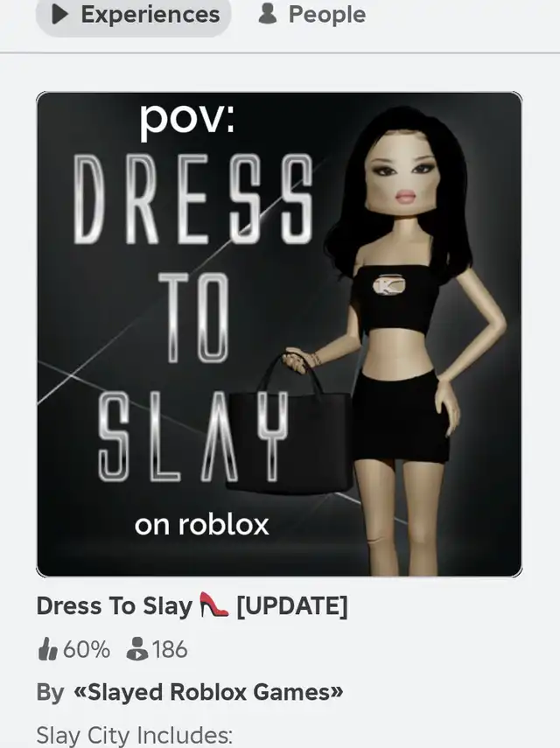Click the 'pov:' text on the thumbnail
560x748 pixels.
point(187,119)
